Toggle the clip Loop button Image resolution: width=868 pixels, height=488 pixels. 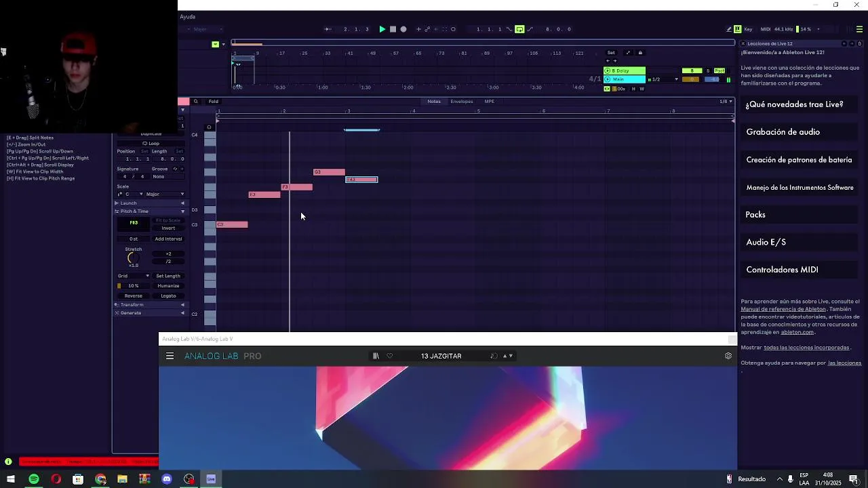click(151, 143)
